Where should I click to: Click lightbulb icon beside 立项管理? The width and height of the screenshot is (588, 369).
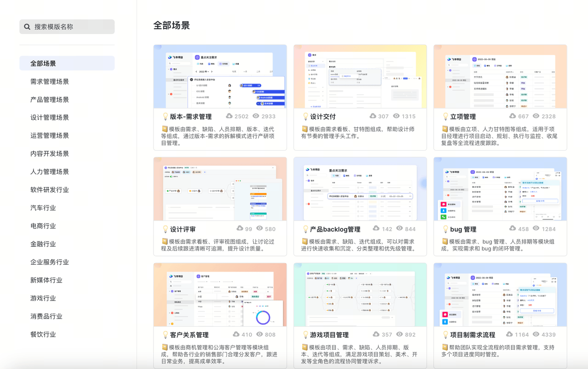[x=445, y=117]
